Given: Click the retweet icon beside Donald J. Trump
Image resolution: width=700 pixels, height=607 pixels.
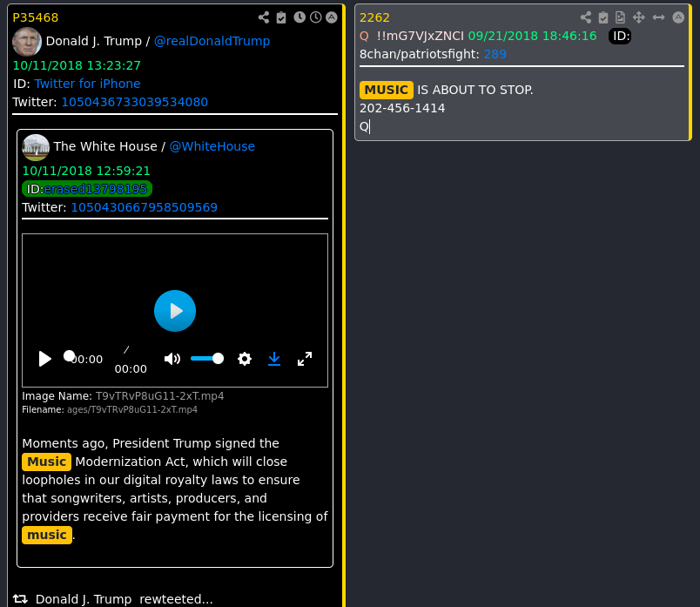Looking at the screenshot, I should coord(20,599).
